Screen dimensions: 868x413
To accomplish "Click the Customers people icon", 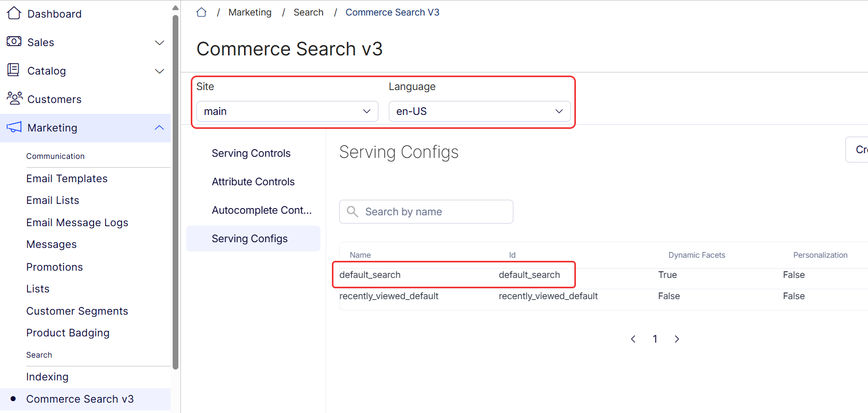I will (14, 98).
